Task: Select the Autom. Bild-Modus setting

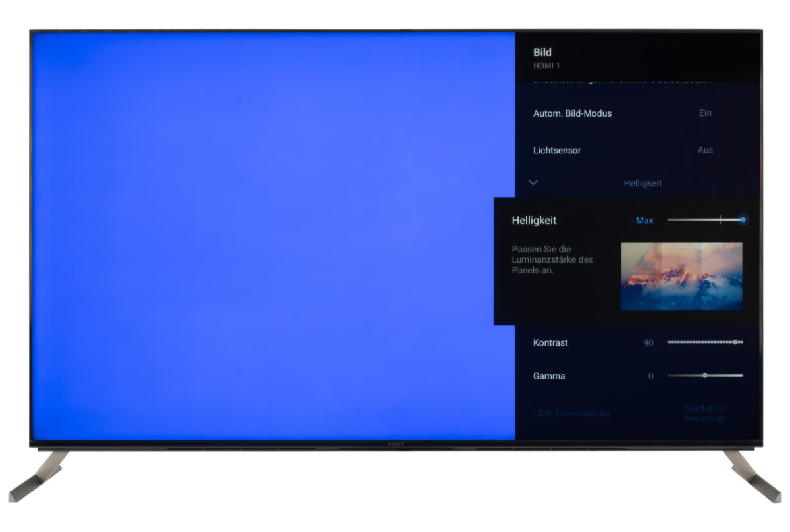Action: [572, 113]
